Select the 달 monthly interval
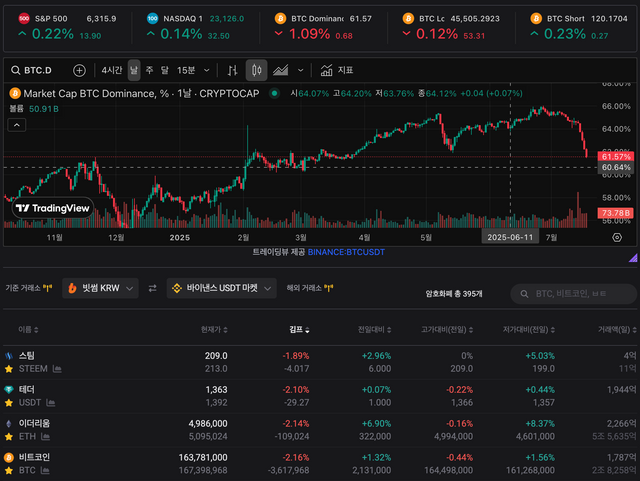This screenshot has height=481, width=640. [x=164, y=70]
